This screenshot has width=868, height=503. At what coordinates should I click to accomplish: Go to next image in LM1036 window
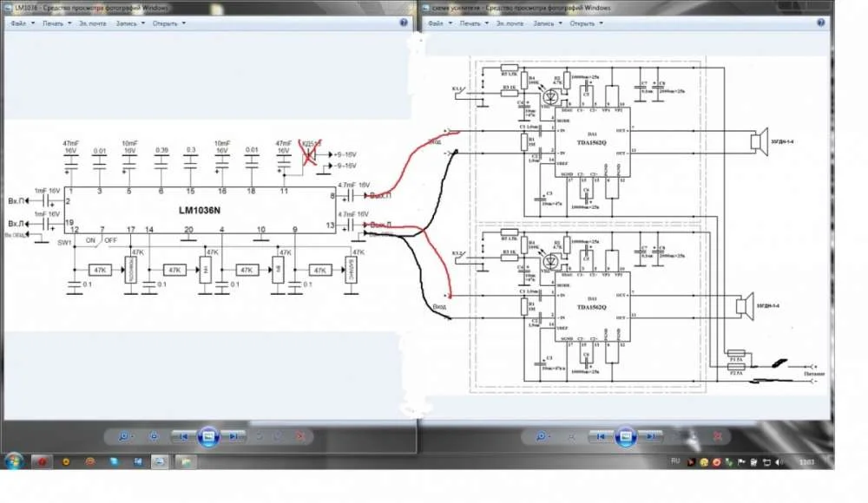(x=234, y=436)
